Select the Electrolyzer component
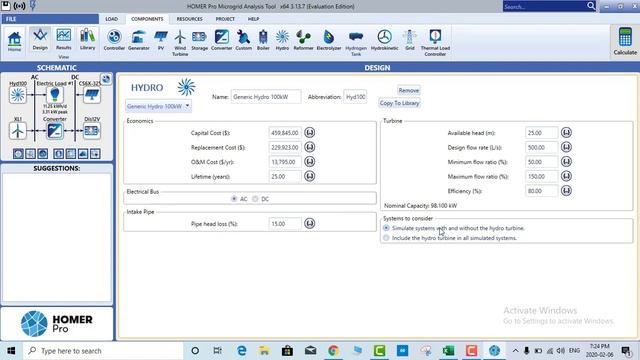Screen dimensions: 640x360 (329, 40)
